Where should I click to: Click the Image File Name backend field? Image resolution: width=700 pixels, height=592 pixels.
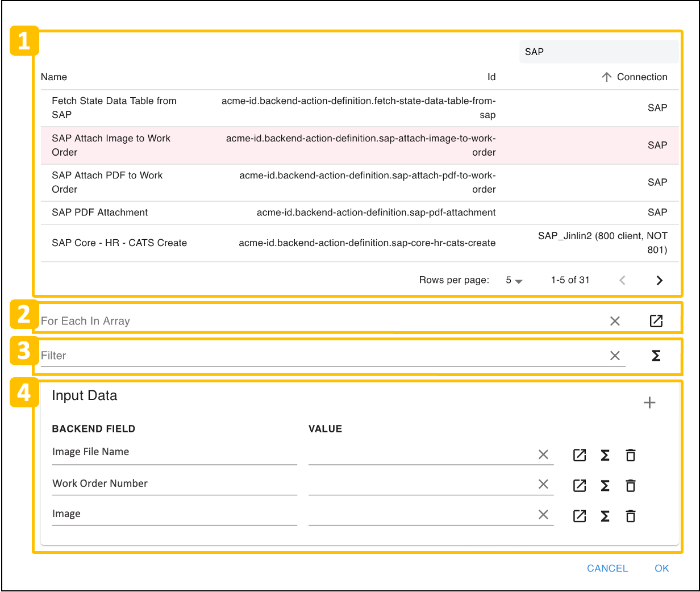174,452
